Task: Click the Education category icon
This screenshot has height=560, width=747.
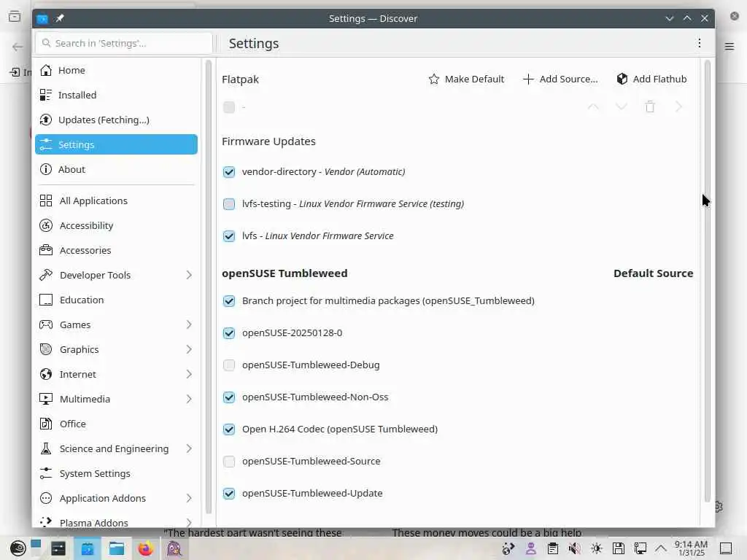Action: pyautogui.click(x=46, y=300)
